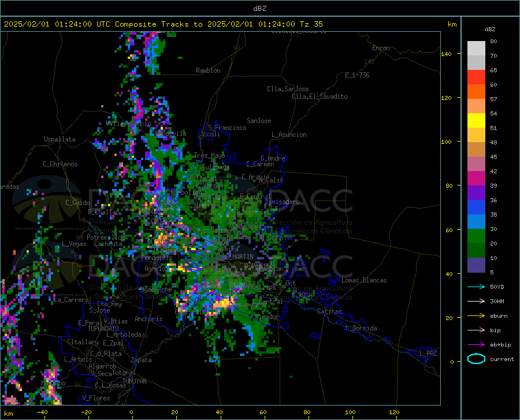Viewport: 520px width, 420px height.
Task: Click the L_Dorvida map label
Action: [x=361, y=328]
